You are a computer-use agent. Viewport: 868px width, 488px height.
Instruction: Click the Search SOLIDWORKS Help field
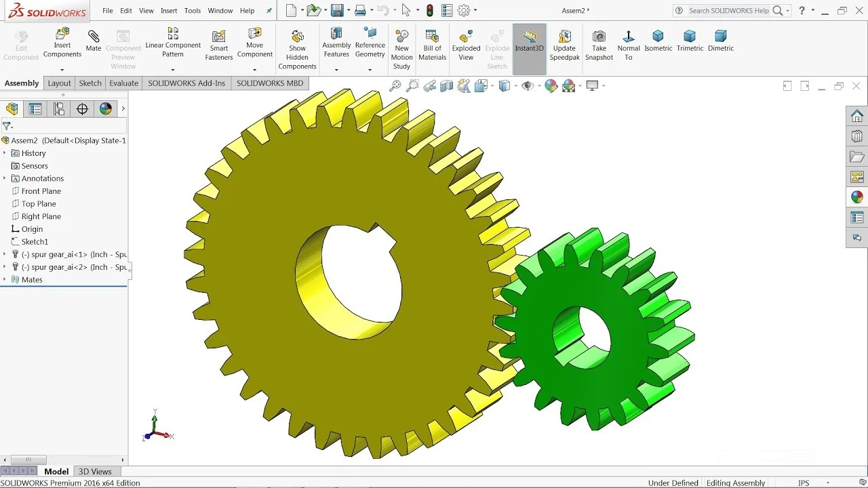point(729,11)
